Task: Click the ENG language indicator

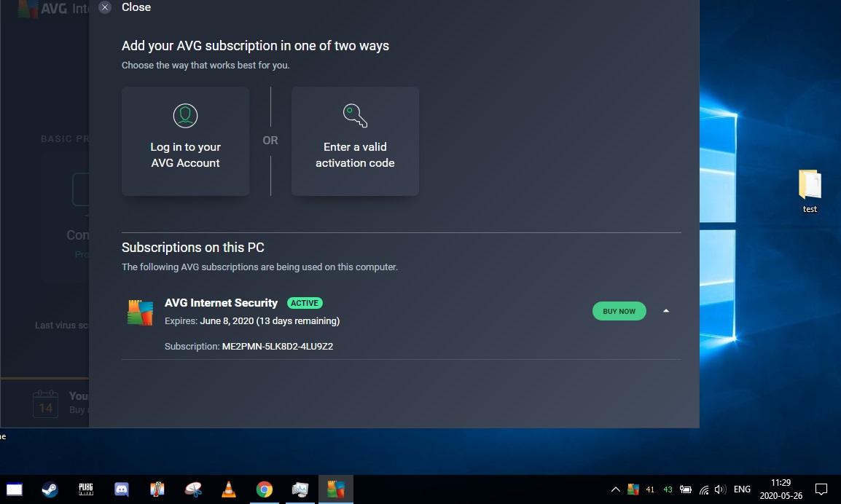Action: coord(743,489)
